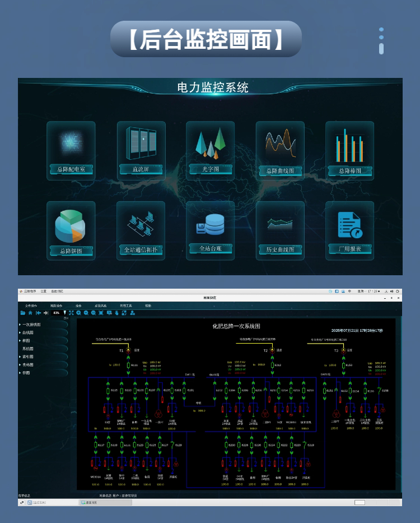The width and height of the screenshot is (420, 523).
Task: Expand the 一次接线图 tree node
Action: click(20, 325)
